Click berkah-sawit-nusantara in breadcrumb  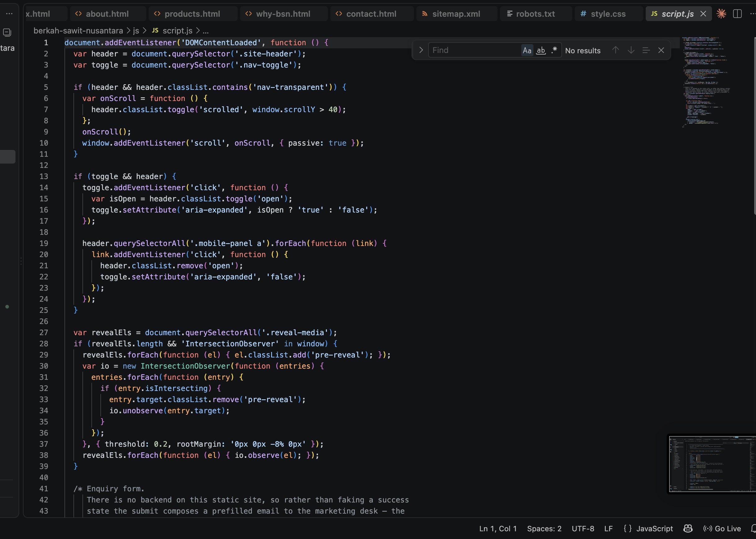click(x=78, y=31)
